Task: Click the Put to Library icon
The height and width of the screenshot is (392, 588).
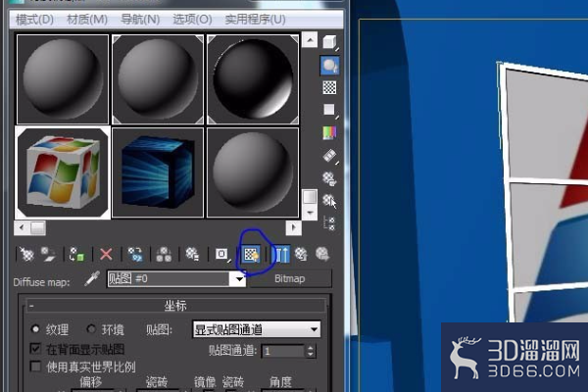Action: (x=192, y=254)
